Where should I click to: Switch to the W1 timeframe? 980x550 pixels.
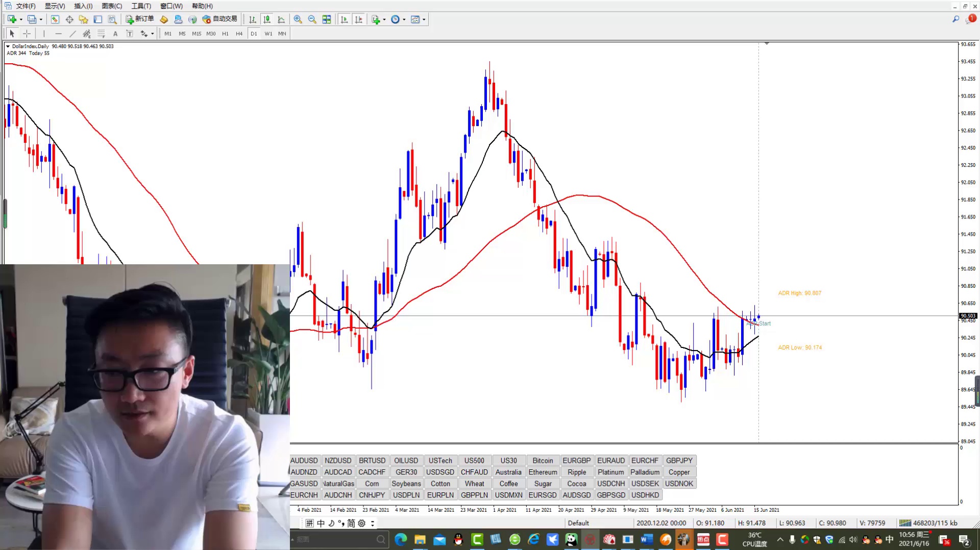[x=268, y=34]
